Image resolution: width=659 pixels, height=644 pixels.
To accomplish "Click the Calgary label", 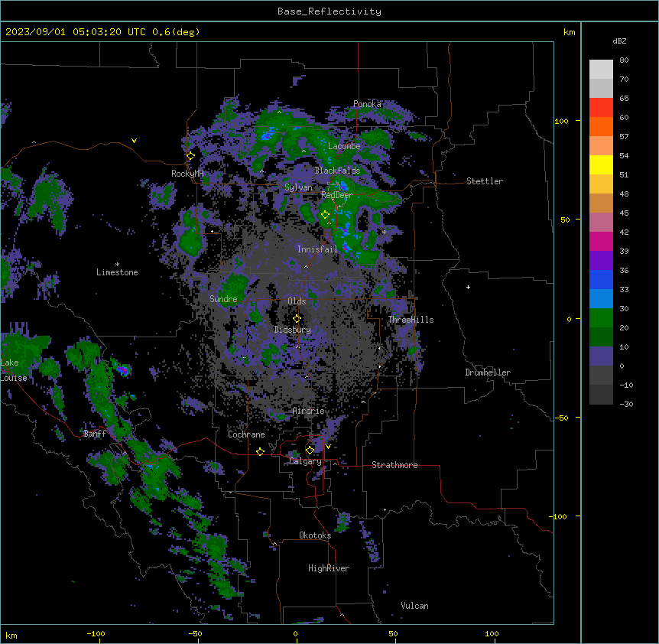I will (305, 461).
